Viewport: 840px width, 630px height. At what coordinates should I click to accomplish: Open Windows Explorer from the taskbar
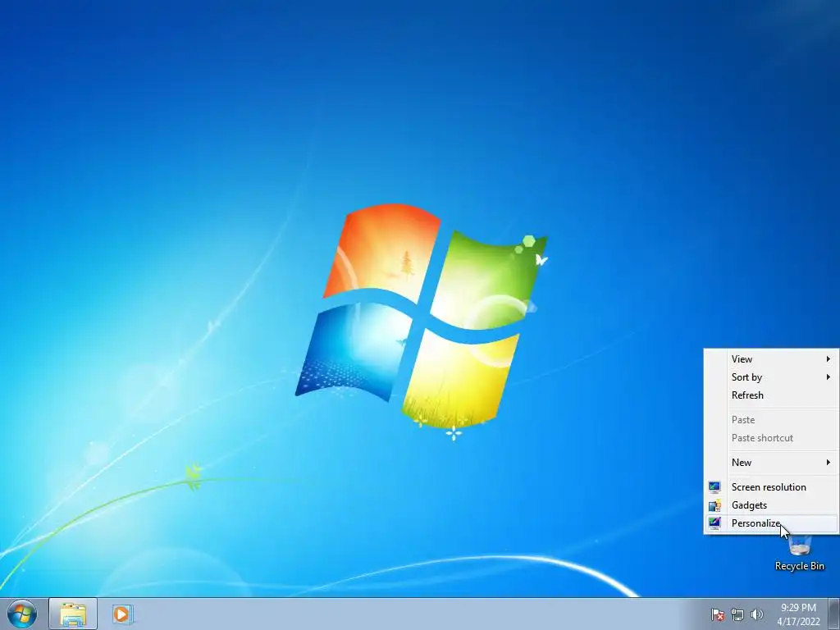(73, 614)
